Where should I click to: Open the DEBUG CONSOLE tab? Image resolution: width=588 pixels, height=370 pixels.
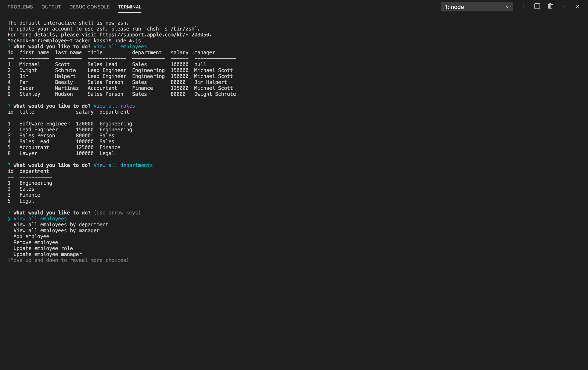(x=89, y=7)
